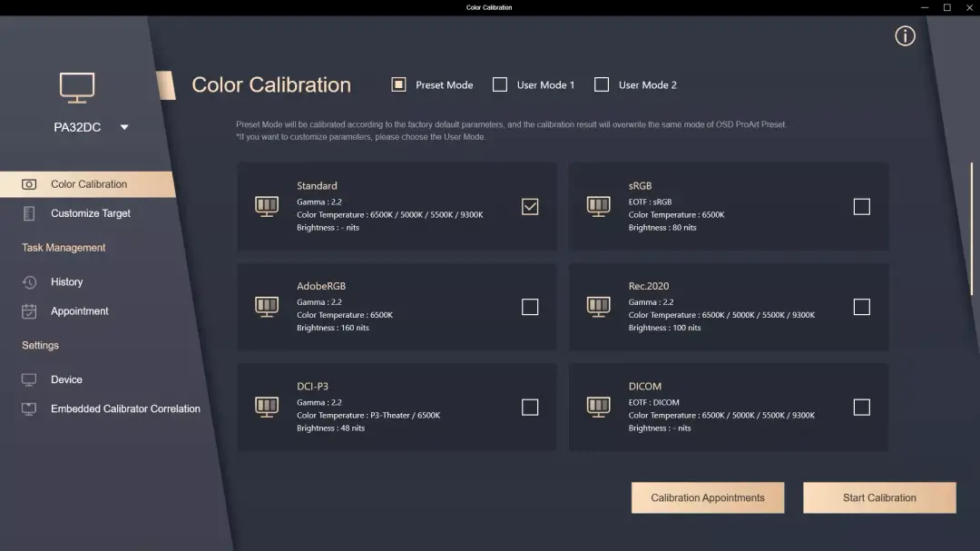Click the Appointment calendar icon

29,310
